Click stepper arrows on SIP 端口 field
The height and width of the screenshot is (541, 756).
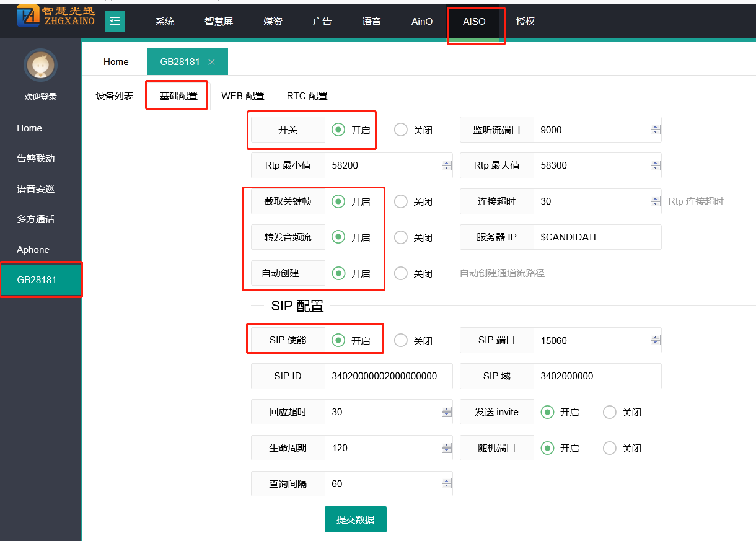pos(655,340)
